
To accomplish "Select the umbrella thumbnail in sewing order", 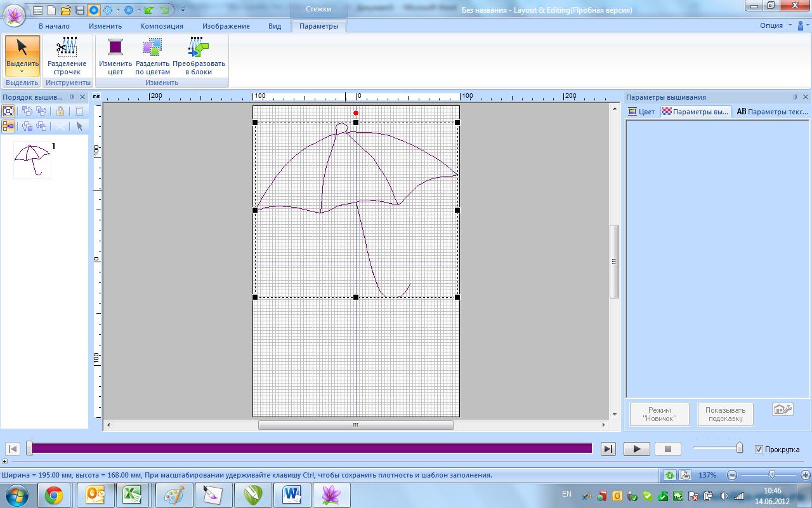I will point(32,159).
